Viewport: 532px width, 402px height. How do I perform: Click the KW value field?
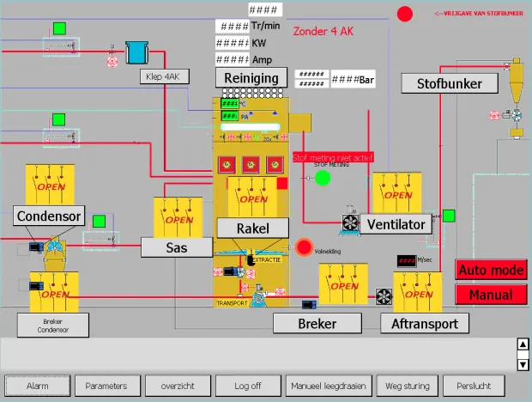pyautogui.click(x=233, y=43)
